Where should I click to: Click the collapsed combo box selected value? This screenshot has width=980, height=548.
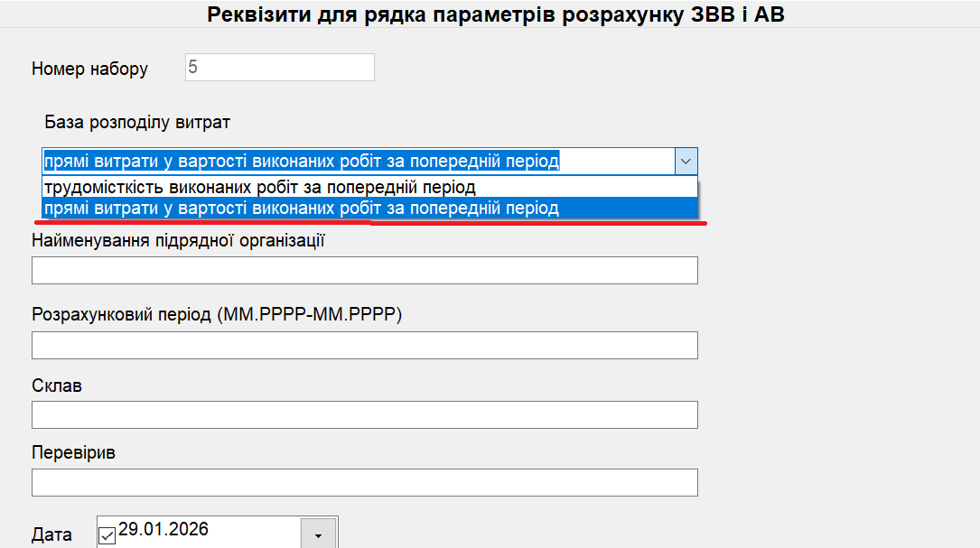pos(302,162)
